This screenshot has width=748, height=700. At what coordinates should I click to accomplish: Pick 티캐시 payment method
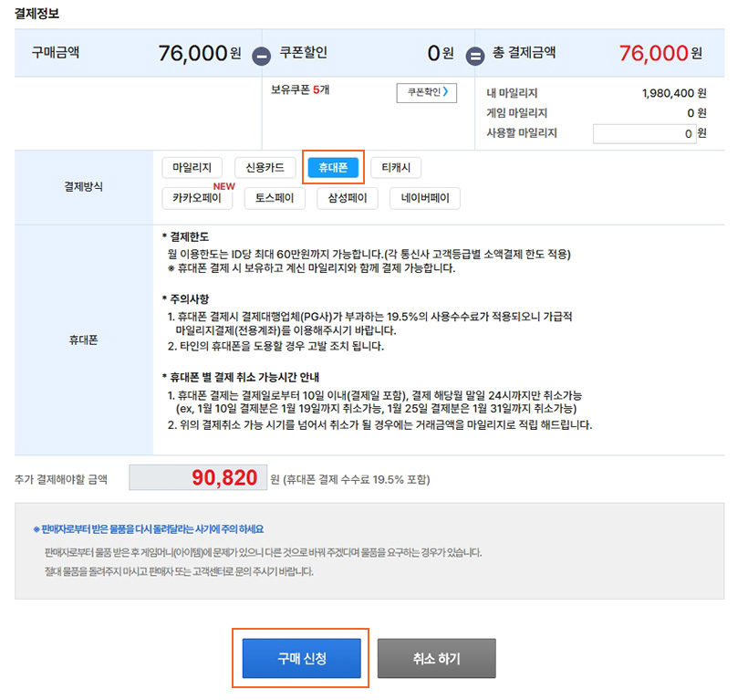[x=396, y=168]
